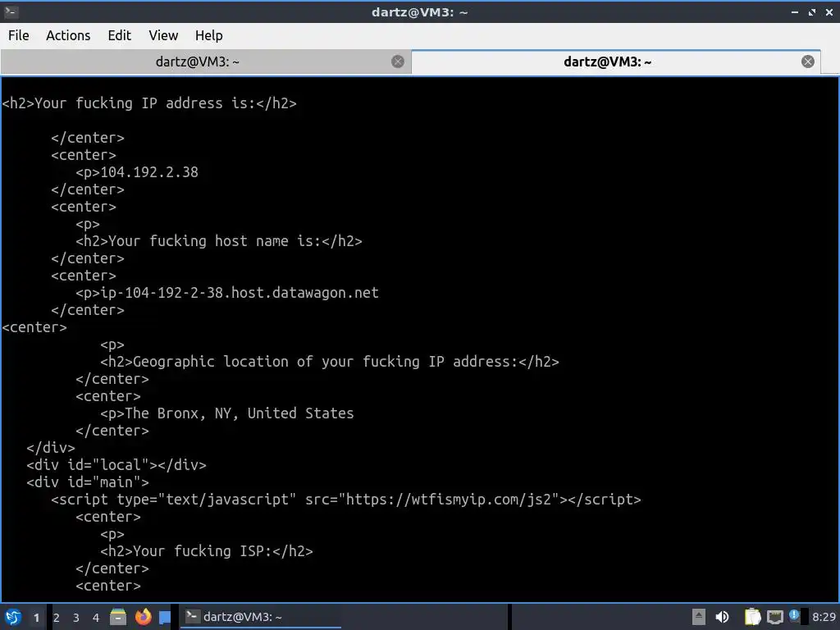Open the clipboard manager tray icon
This screenshot has width=840, height=630.
pyautogui.click(x=753, y=617)
